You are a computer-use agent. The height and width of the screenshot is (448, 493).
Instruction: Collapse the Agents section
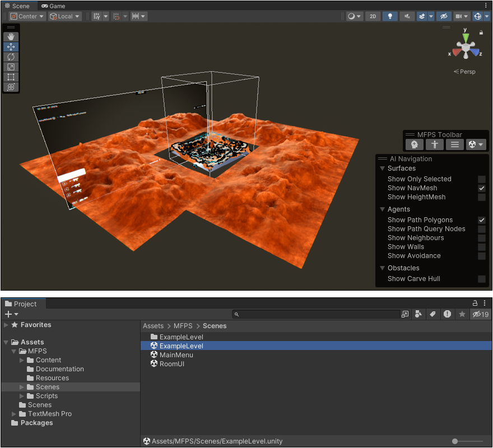(x=383, y=209)
